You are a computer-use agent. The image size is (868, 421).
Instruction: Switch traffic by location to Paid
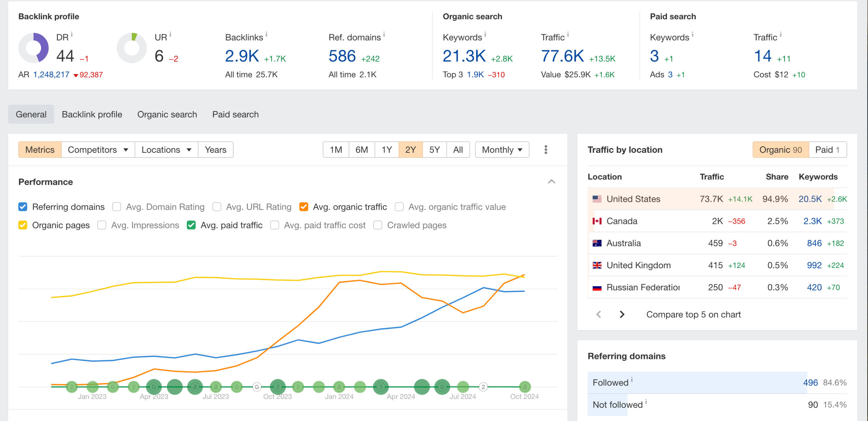pos(827,150)
